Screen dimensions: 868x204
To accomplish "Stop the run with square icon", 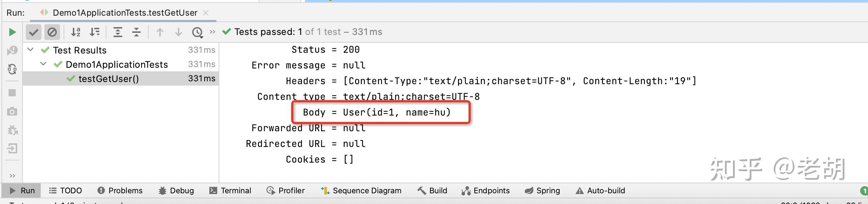I will click(12, 93).
